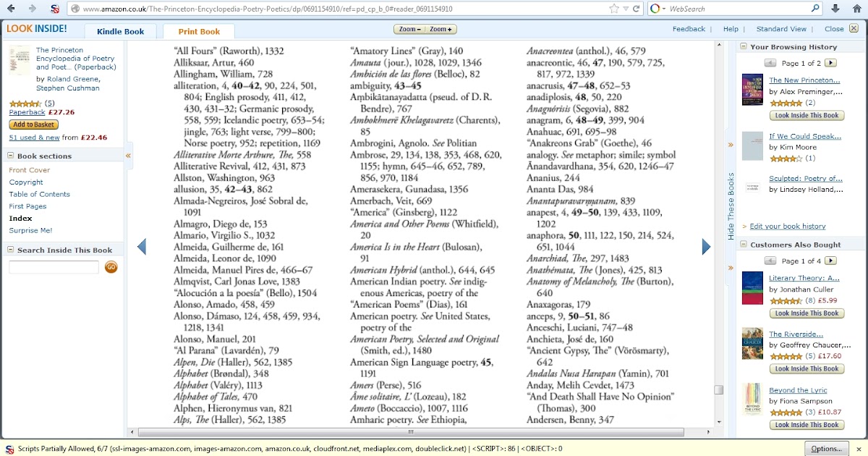
Task: Click the horizontal scrollbar under the page
Action: click(411, 432)
